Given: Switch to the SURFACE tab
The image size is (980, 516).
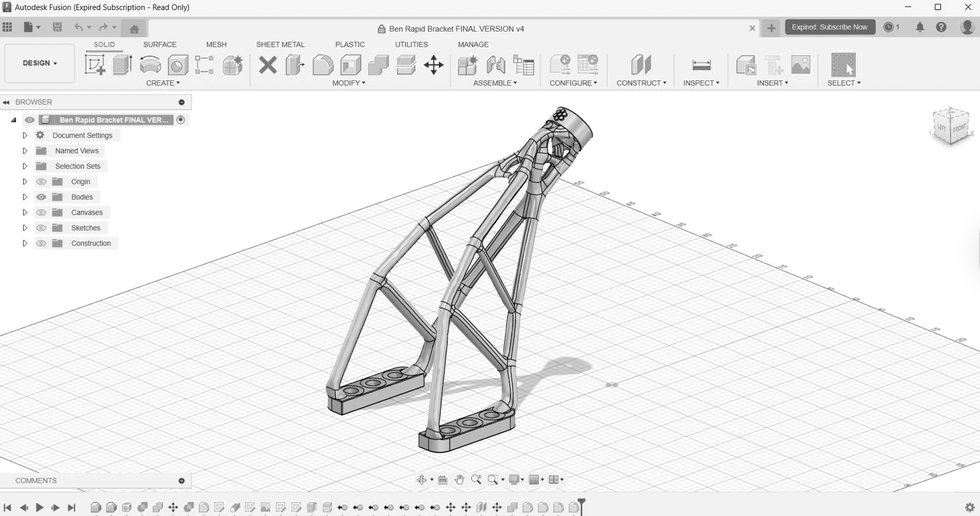Looking at the screenshot, I should [160, 44].
